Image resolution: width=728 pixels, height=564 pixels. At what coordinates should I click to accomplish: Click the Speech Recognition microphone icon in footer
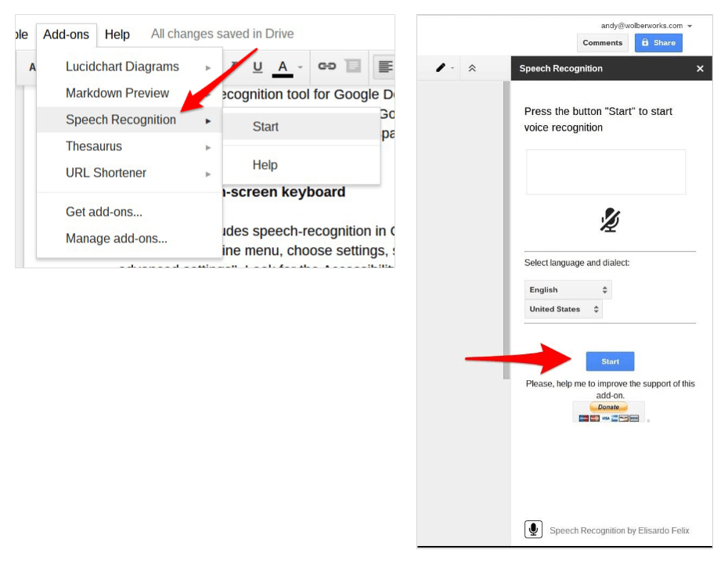pyautogui.click(x=533, y=530)
